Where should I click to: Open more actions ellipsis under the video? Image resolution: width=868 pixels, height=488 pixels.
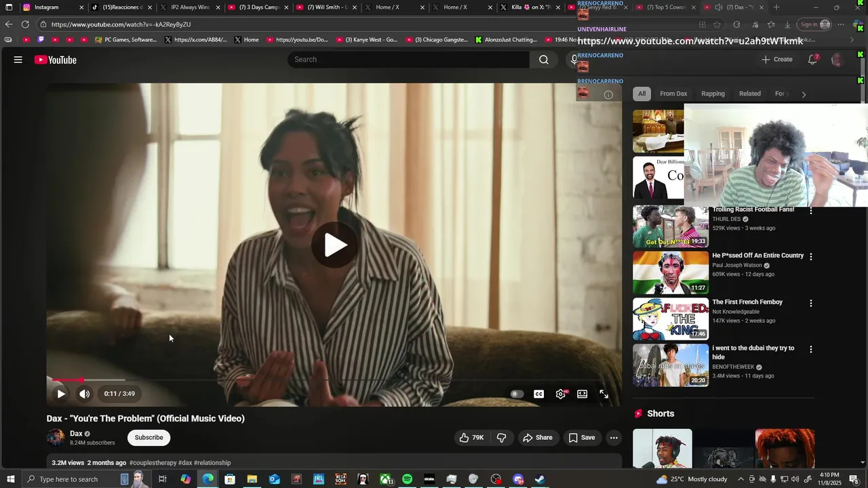point(614,438)
